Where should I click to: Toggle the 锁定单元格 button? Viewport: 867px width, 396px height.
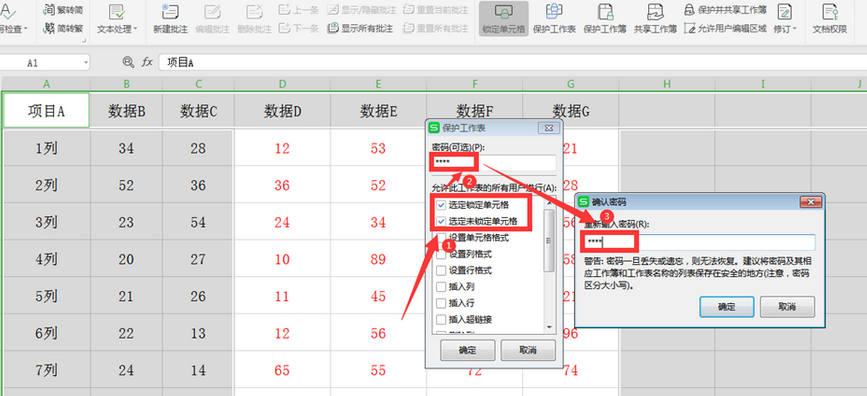coord(503,19)
